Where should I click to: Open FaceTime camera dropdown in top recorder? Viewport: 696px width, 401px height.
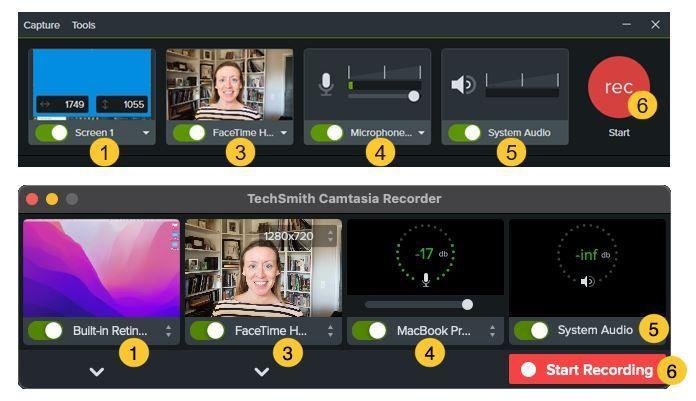284,133
